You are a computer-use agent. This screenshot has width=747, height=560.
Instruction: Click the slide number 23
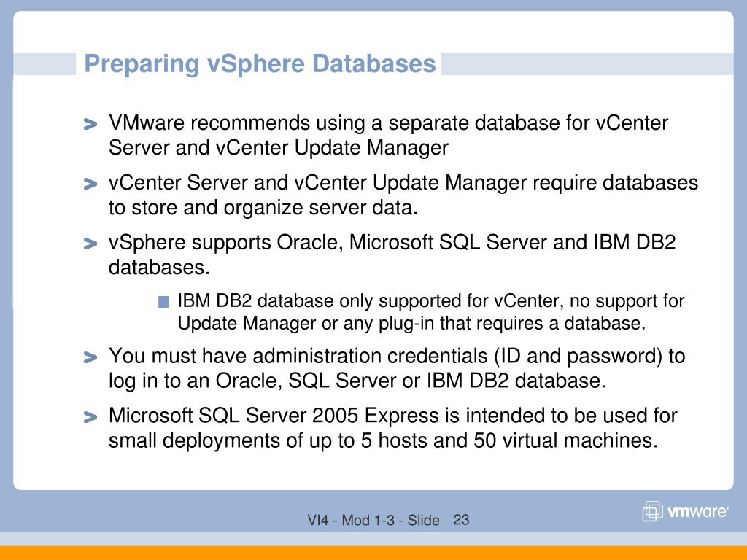pyautogui.click(x=461, y=519)
